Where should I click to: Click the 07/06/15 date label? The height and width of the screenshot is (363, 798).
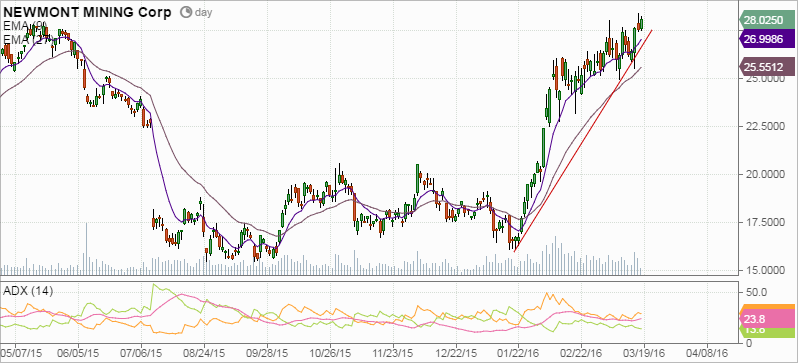(x=141, y=352)
